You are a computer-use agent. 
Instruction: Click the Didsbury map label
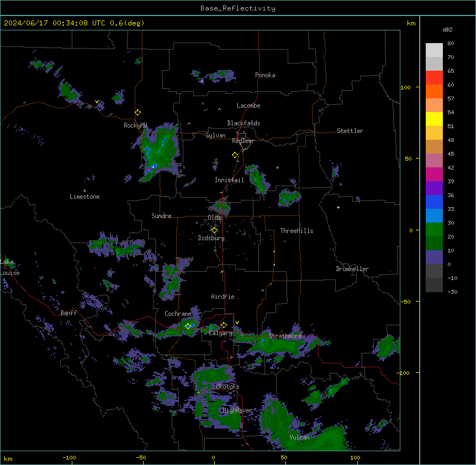(211, 238)
